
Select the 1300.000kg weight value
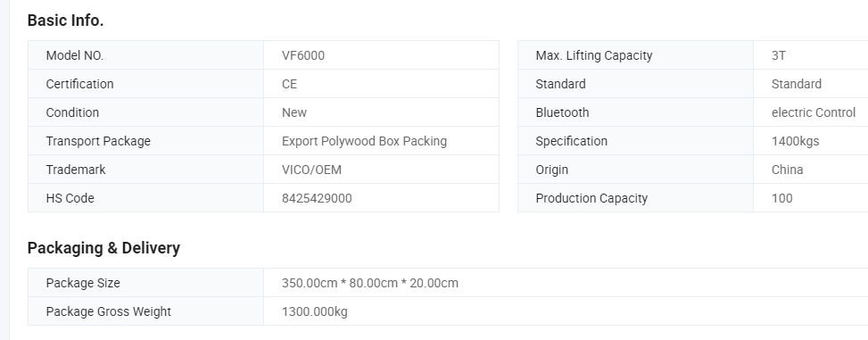tap(314, 311)
